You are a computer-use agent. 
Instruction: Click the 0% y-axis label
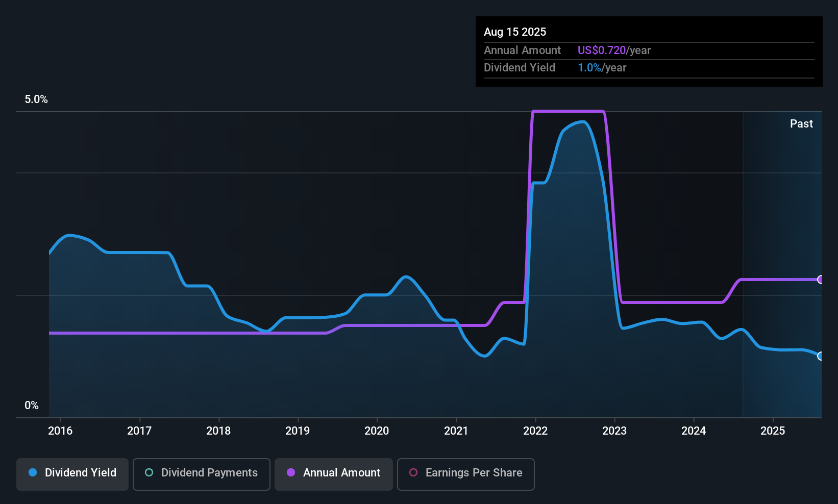[32, 406]
